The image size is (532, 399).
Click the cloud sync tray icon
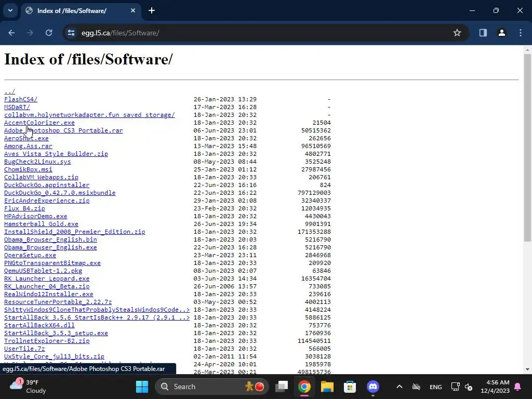416,387
